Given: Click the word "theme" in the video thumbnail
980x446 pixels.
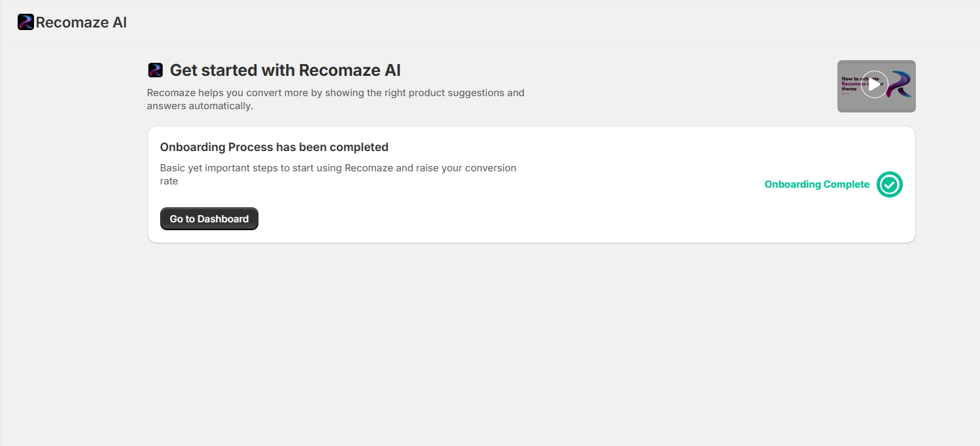Looking at the screenshot, I should pyautogui.click(x=849, y=90).
